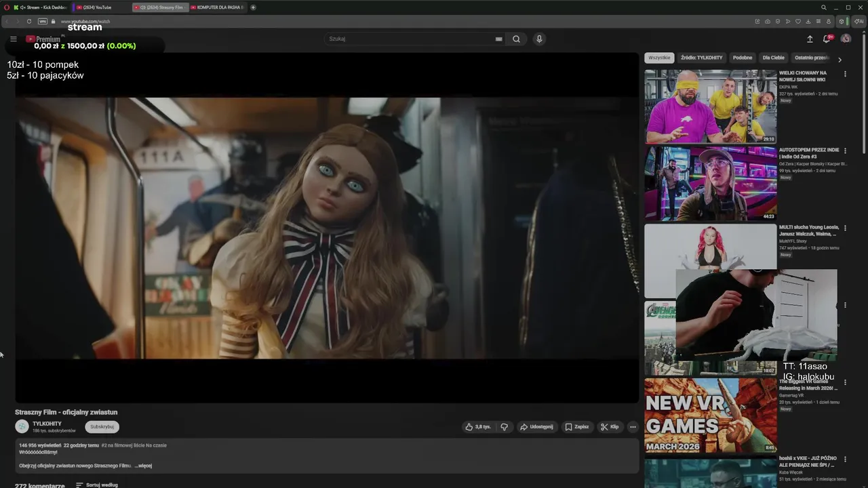The image size is (868, 488).
Task: Reload the page in the browser
Action: 28,21
